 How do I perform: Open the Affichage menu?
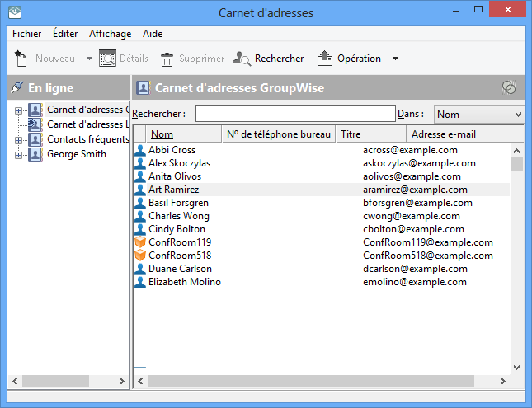(x=111, y=34)
